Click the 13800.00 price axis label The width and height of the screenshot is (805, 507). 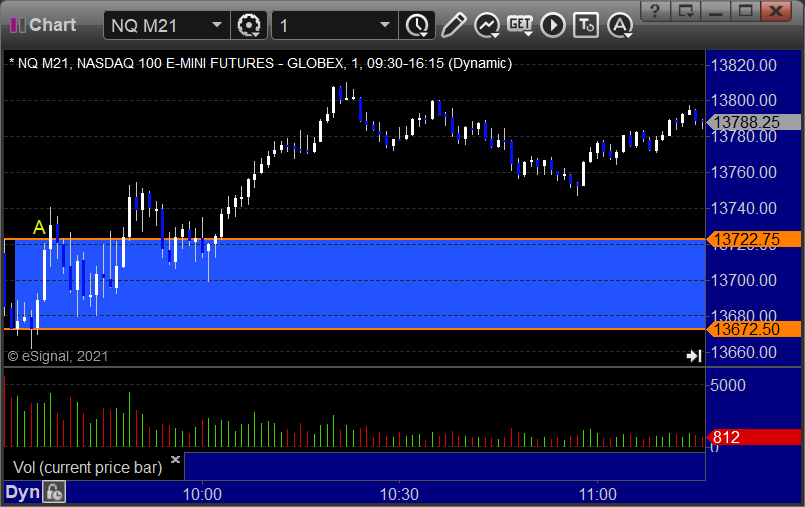coord(743,100)
